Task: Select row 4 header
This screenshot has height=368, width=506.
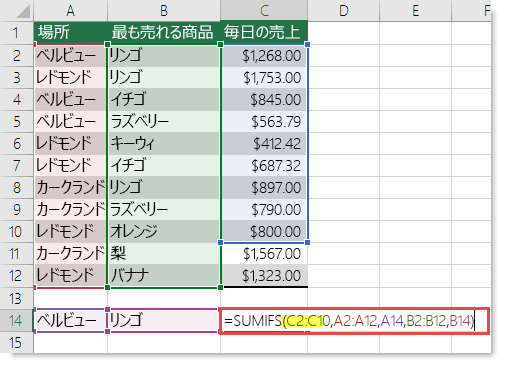Action: click(x=17, y=99)
